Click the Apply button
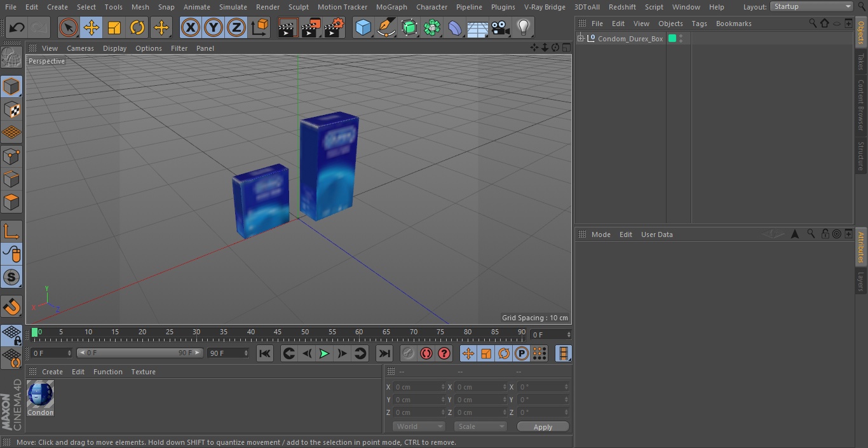 pyautogui.click(x=543, y=426)
